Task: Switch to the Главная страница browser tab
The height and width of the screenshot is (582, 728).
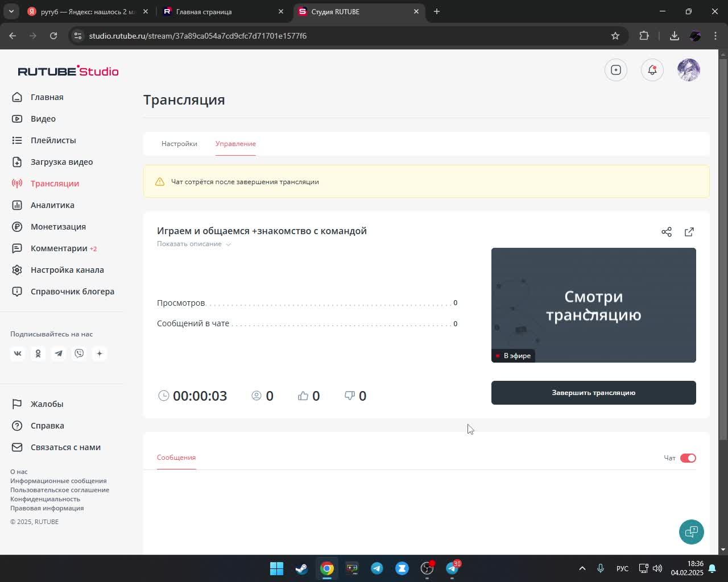Action: 222,11
